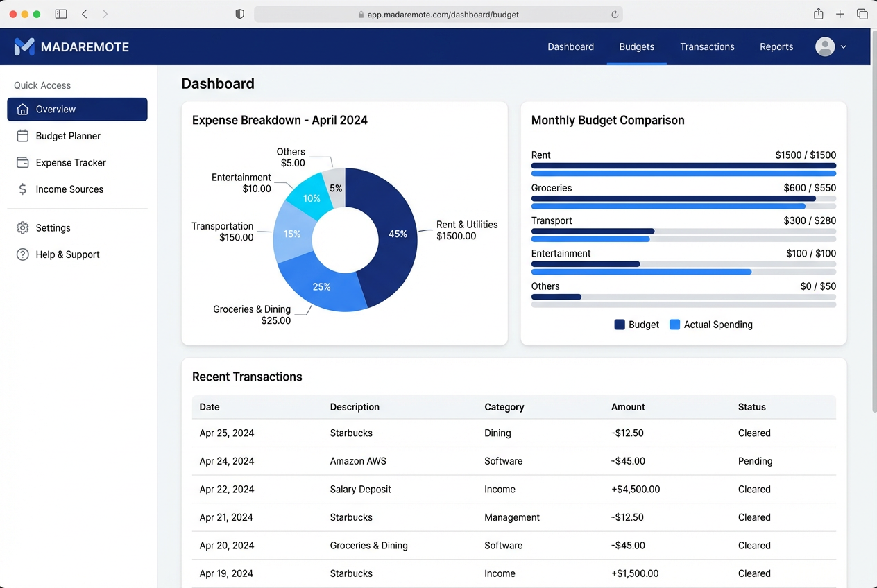The image size is (877, 588).
Task: Select the Budget Planner sidebar icon
Action: click(x=23, y=136)
